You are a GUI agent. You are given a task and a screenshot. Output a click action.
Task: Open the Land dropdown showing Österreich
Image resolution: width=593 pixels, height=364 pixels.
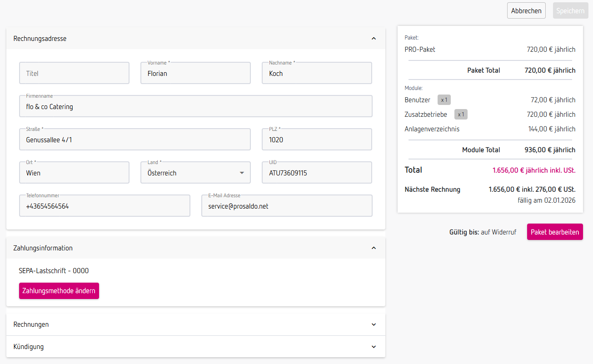(x=195, y=173)
